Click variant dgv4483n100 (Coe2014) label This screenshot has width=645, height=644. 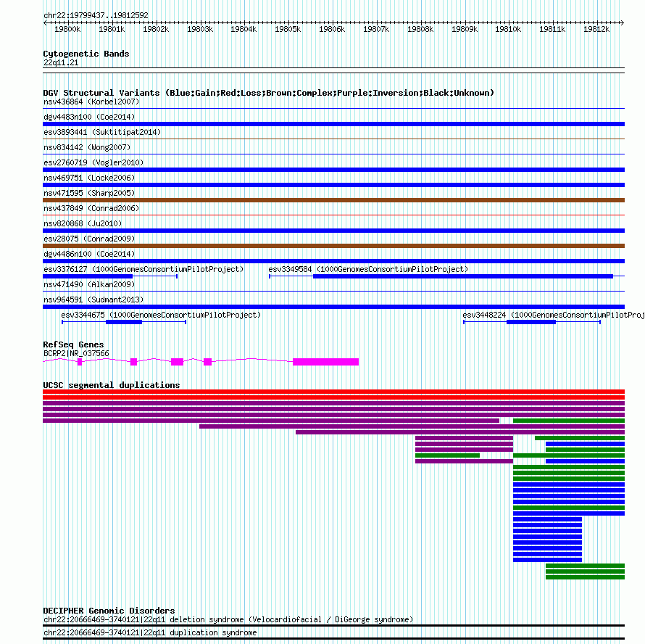point(89,117)
